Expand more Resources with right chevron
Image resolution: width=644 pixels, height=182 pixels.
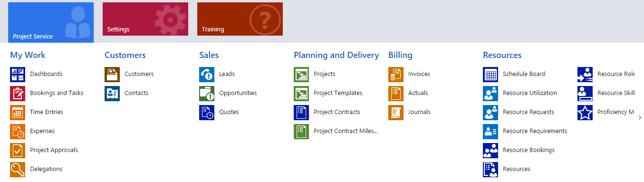pyautogui.click(x=640, y=117)
